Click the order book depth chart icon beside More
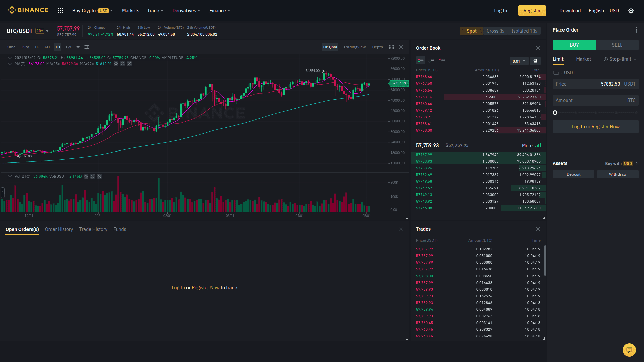The height and width of the screenshot is (362, 644). pyautogui.click(x=538, y=146)
